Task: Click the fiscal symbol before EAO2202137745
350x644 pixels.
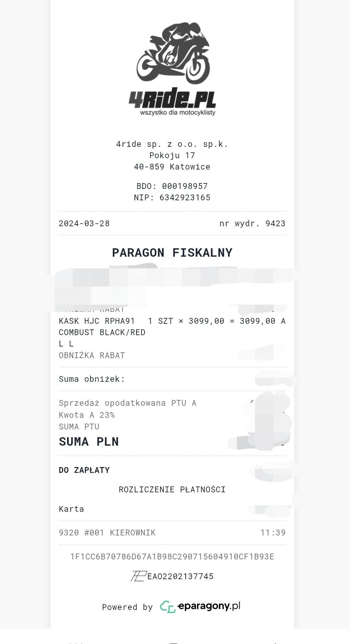Action: [x=138, y=576]
